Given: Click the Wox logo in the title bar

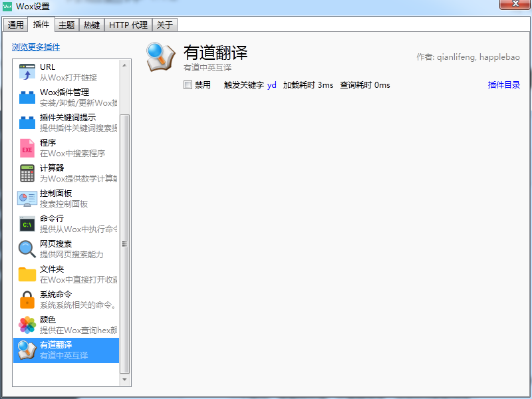Looking at the screenshot, I should (7, 6).
